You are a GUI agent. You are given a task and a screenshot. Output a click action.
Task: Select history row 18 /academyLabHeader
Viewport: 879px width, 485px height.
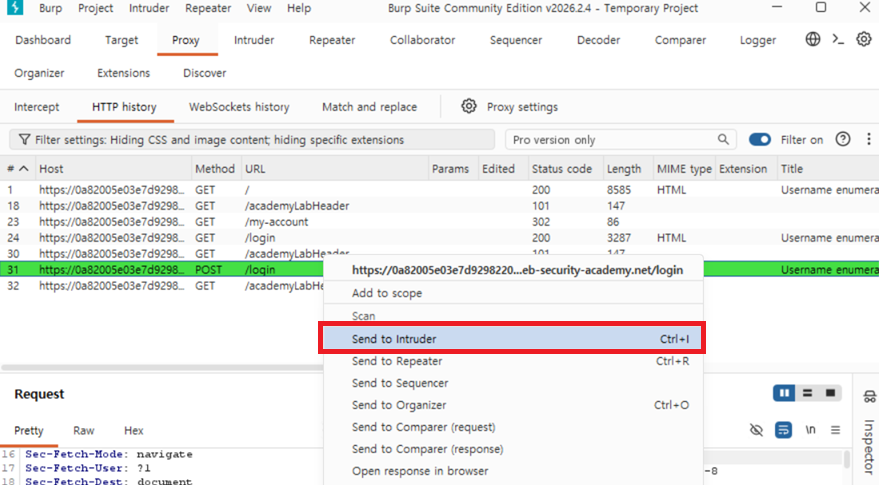[x=440, y=206]
